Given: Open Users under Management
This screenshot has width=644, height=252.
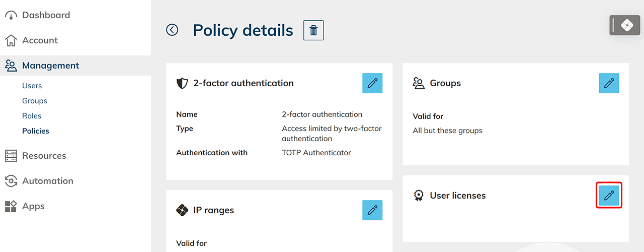Looking at the screenshot, I should (32, 86).
